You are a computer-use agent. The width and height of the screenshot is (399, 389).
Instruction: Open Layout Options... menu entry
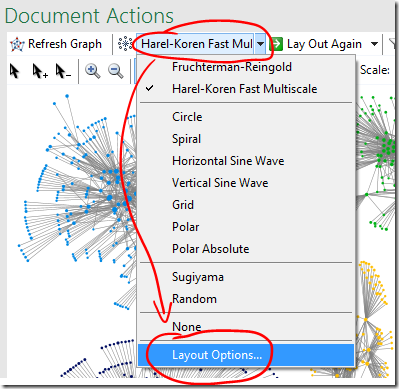(x=246, y=355)
